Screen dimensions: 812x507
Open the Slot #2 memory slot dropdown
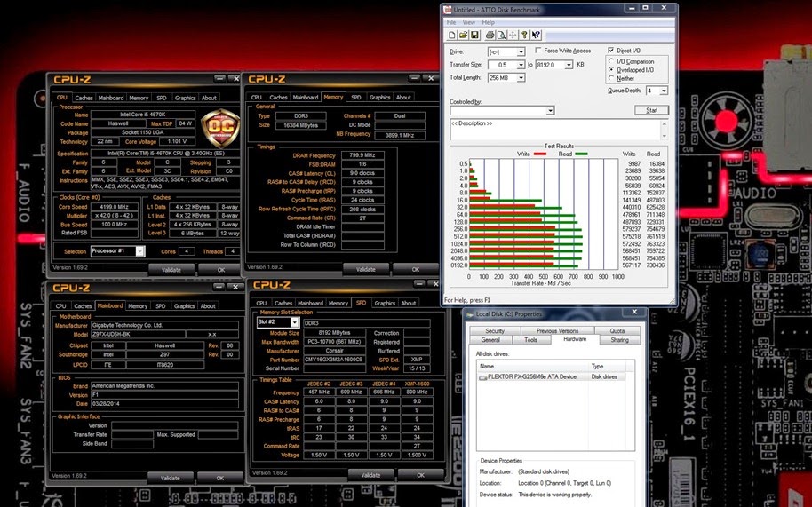[x=294, y=322]
